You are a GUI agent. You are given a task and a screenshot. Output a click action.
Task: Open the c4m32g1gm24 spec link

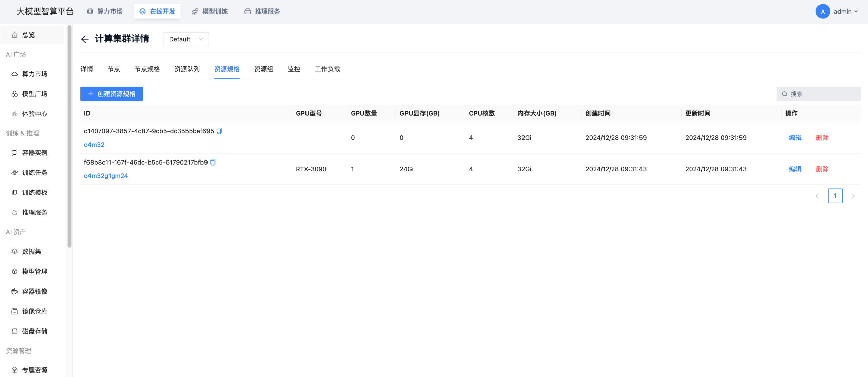tap(106, 176)
